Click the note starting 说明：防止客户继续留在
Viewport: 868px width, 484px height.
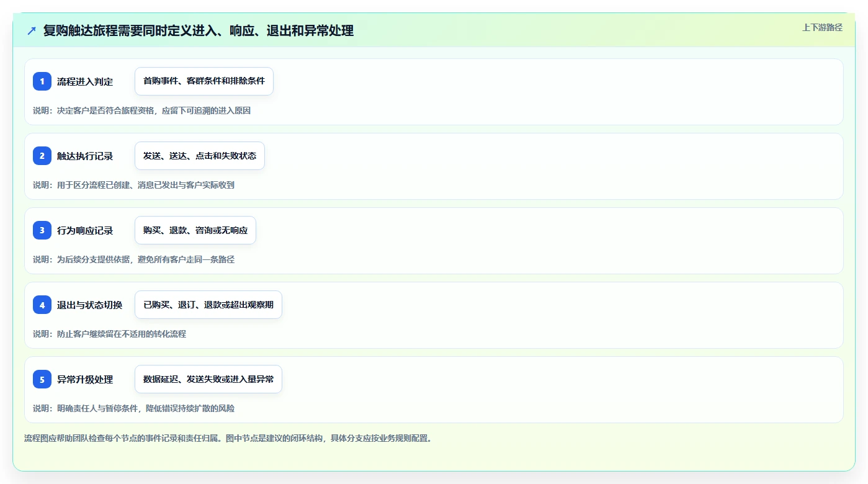tap(109, 334)
